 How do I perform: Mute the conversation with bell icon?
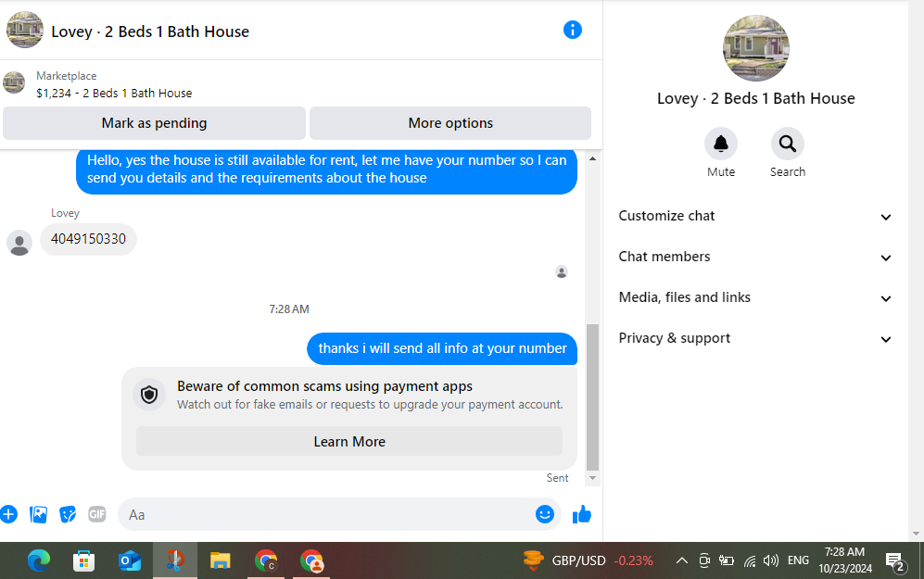pyautogui.click(x=721, y=144)
